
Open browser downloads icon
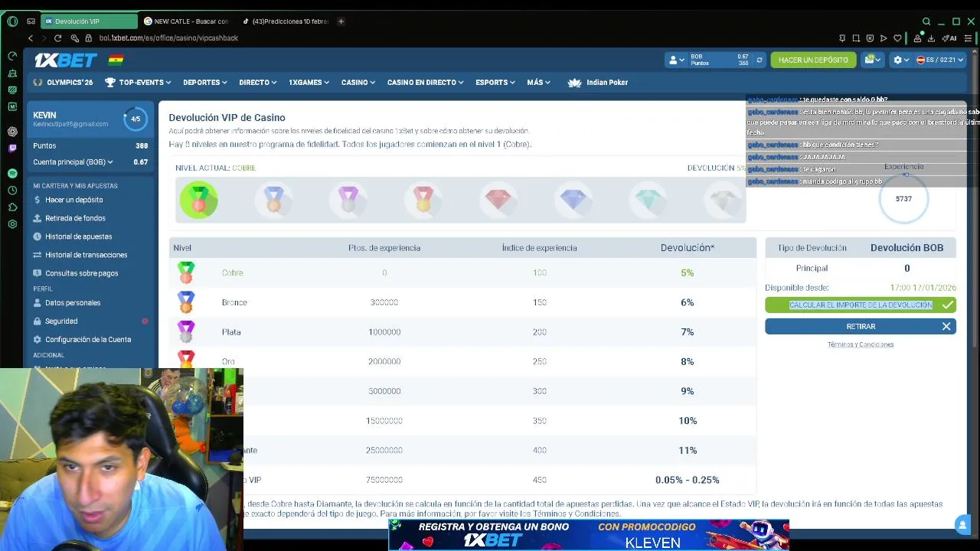point(931,37)
